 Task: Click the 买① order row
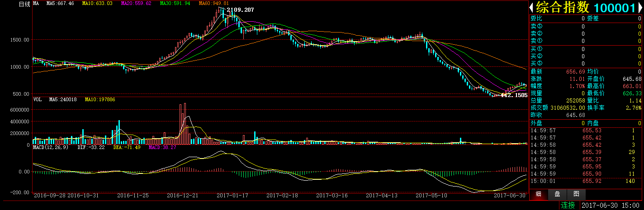click(x=586, y=49)
